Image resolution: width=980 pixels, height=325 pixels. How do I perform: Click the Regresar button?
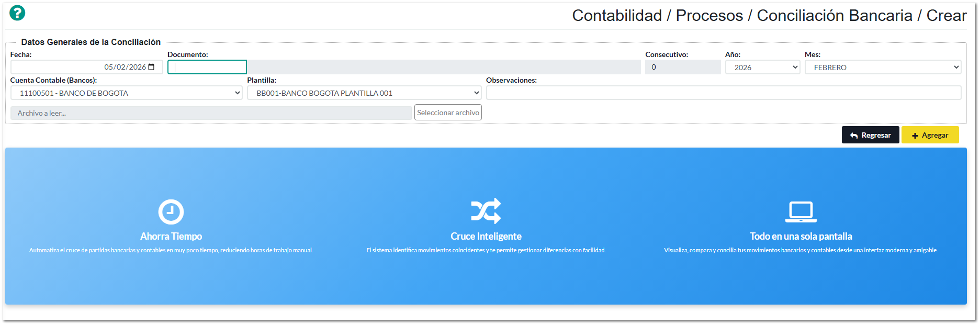pos(870,135)
